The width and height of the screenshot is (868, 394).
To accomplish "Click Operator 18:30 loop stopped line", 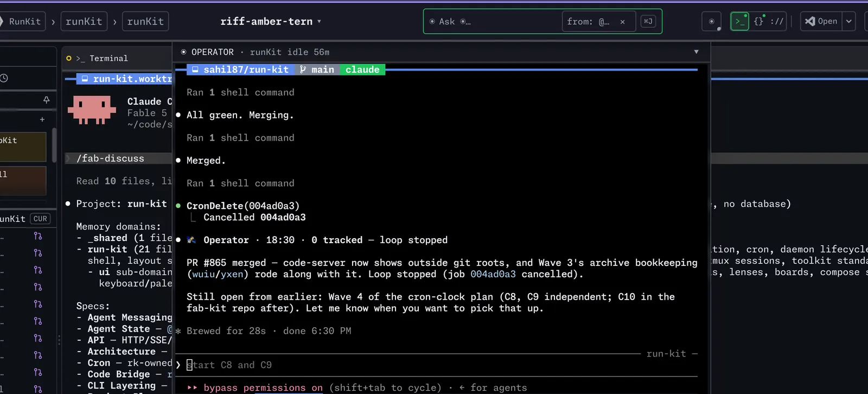I will pos(317,240).
